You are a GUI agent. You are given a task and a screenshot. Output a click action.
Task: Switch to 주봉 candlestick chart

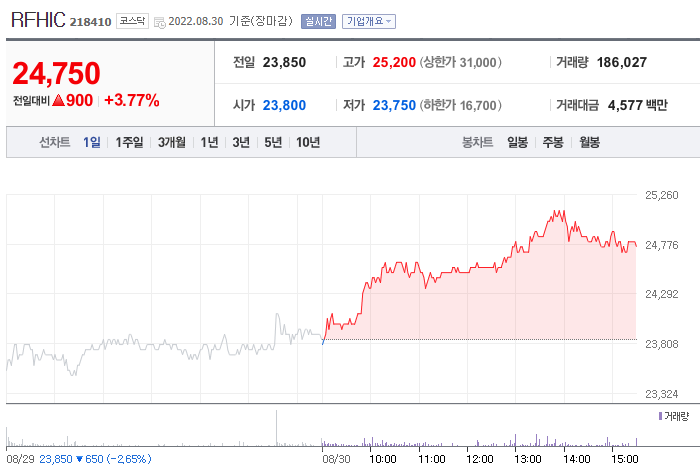553,142
